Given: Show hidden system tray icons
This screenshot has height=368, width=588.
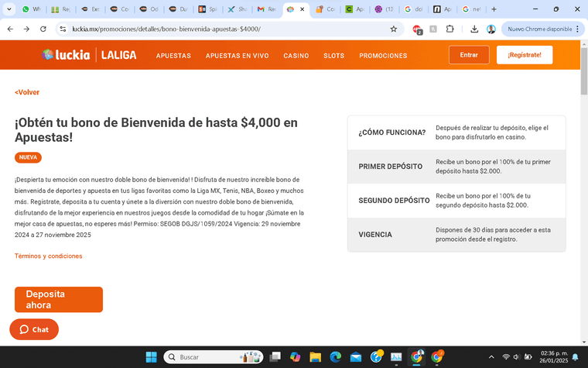Looking at the screenshot, I should (491, 357).
